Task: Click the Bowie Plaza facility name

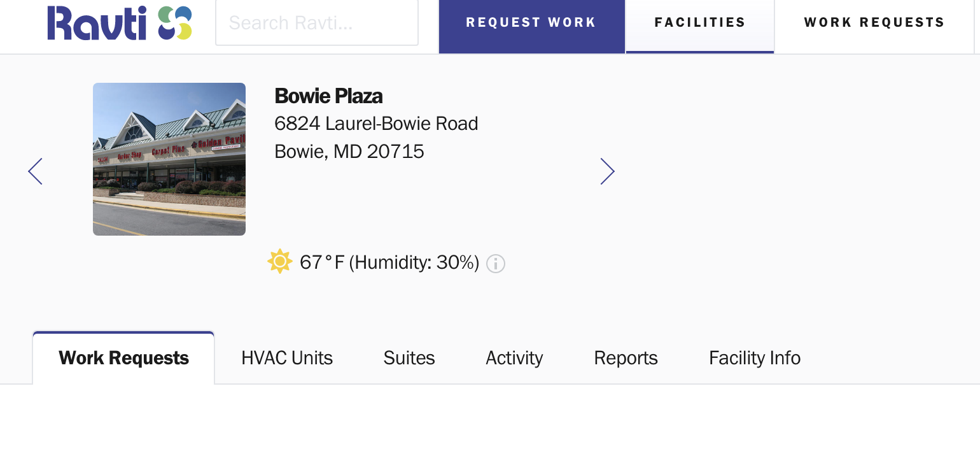Action: pyautogui.click(x=328, y=96)
